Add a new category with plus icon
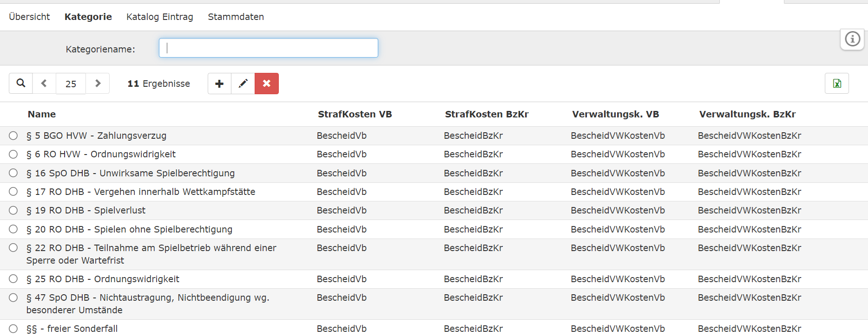 coord(219,84)
